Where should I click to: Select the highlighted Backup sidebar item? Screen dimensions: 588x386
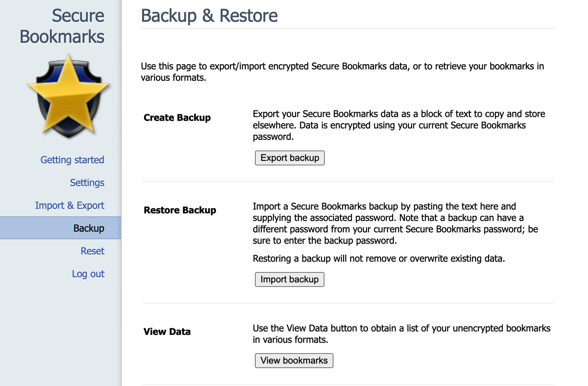point(89,228)
